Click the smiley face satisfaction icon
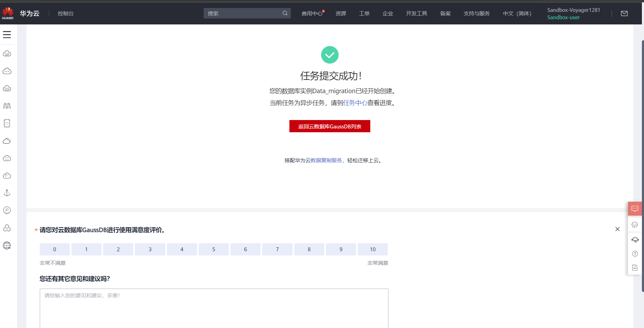The width and height of the screenshot is (644, 328). (635, 225)
